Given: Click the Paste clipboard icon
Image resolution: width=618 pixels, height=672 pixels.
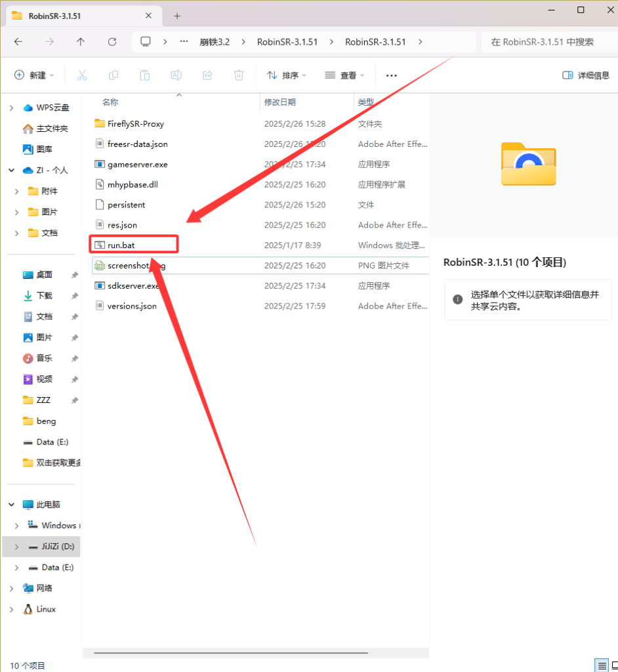Looking at the screenshot, I should coord(145,75).
